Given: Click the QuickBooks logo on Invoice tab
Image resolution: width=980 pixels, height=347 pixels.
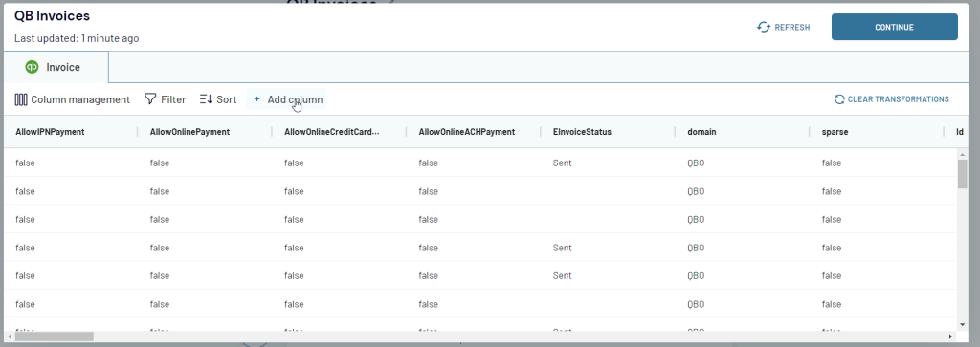Looking at the screenshot, I should pyautogui.click(x=32, y=67).
